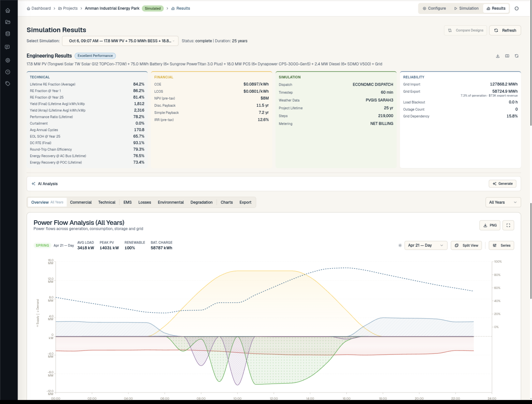The height and width of the screenshot is (404, 532).
Task: Go to the Simulation step
Action: click(466, 8)
